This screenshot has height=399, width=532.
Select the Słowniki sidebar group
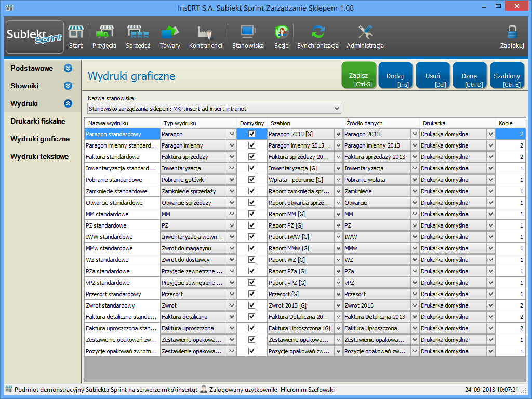[x=24, y=86]
